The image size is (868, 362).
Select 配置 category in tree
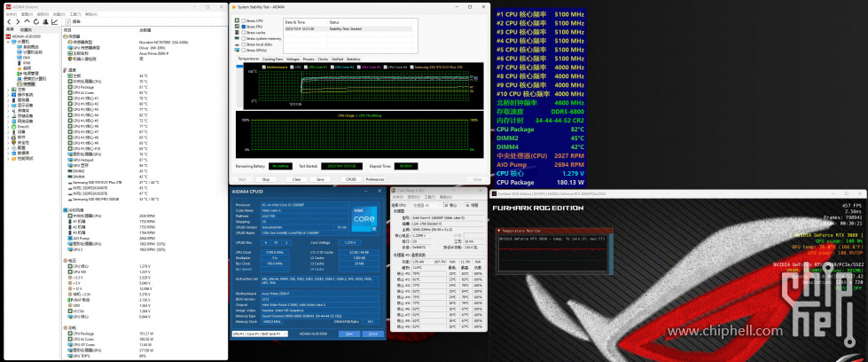[x=19, y=147]
